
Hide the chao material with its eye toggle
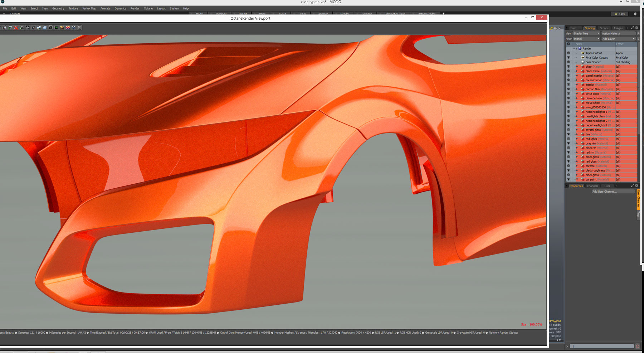click(x=569, y=66)
